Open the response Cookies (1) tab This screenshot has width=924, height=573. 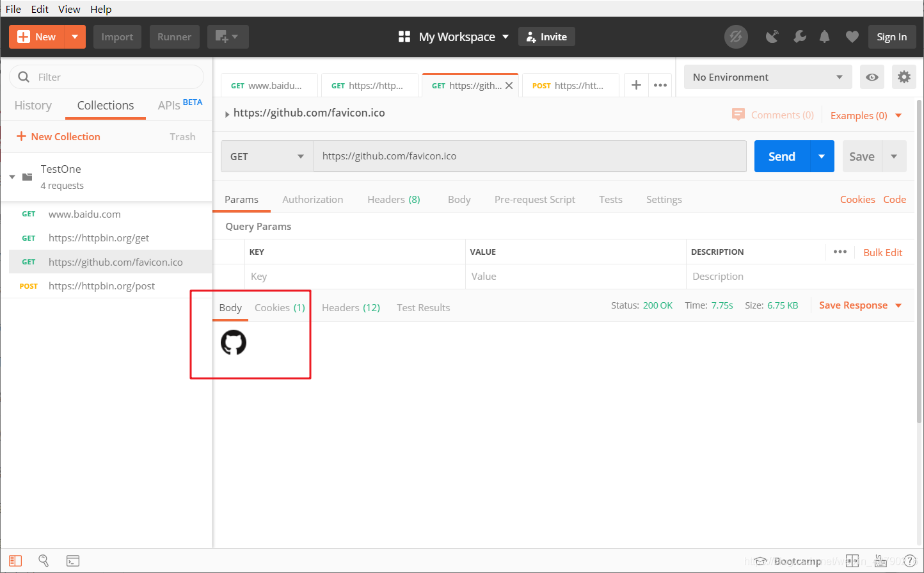(280, 308)
